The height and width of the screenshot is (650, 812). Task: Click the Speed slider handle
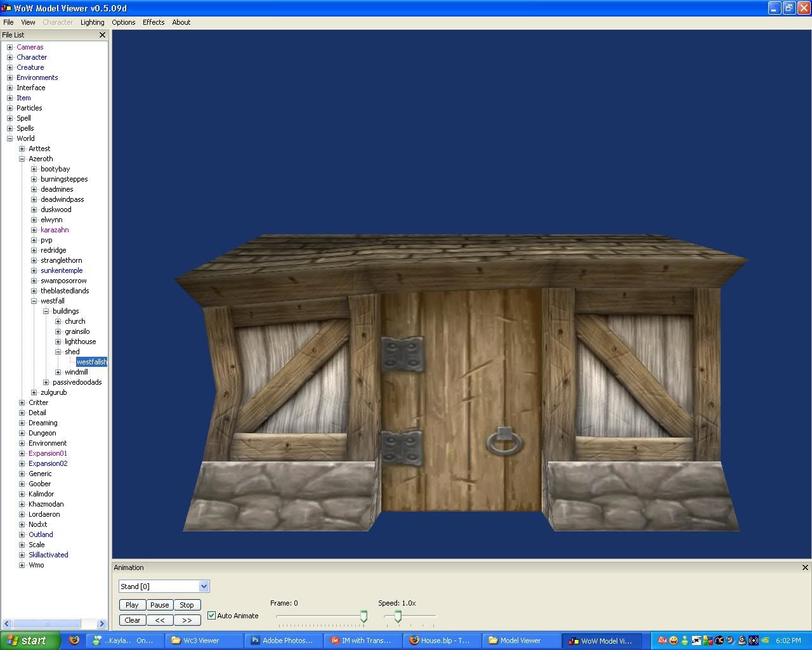coord(398,616)
